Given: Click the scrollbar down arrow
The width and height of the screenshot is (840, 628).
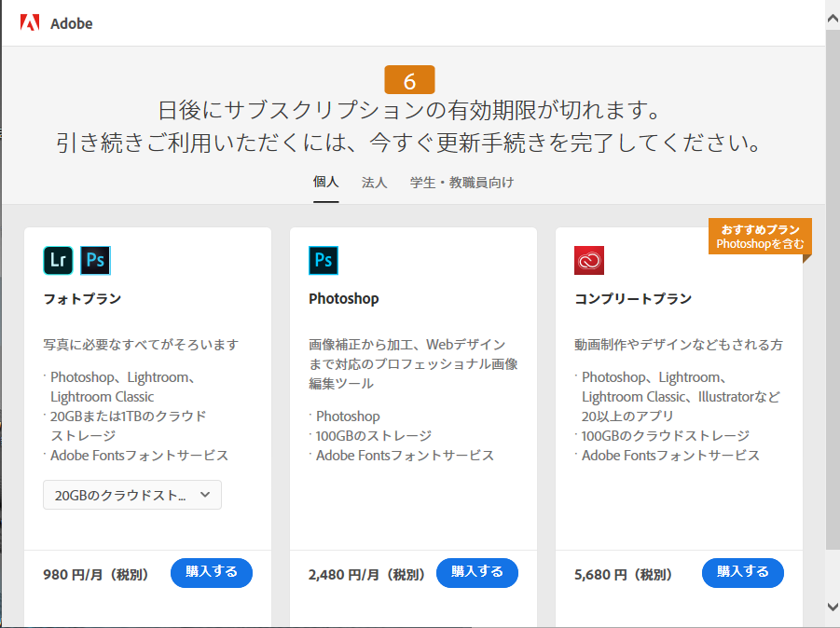Looking at the screenshot, I should click(833, 607).
